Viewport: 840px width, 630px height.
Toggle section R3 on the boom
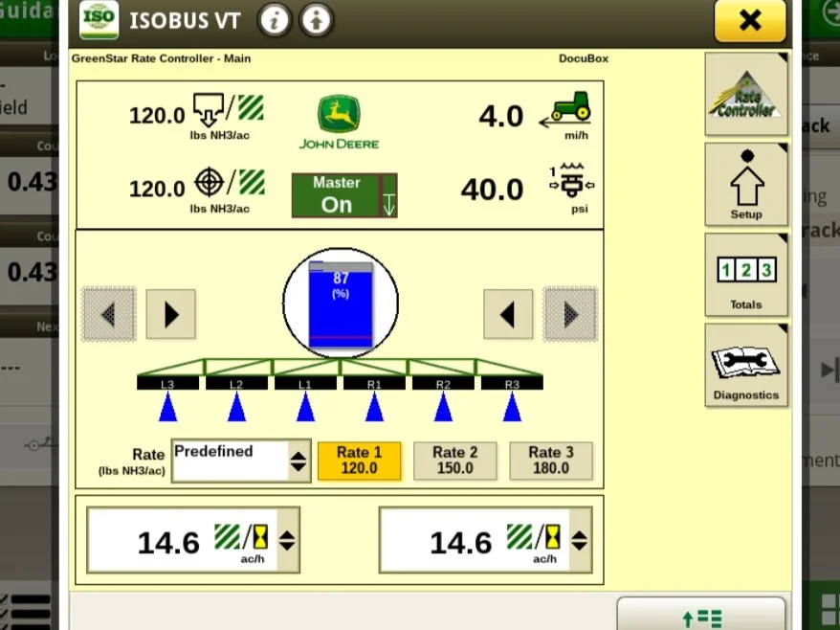pyautogui.click(x=512, y=383)
